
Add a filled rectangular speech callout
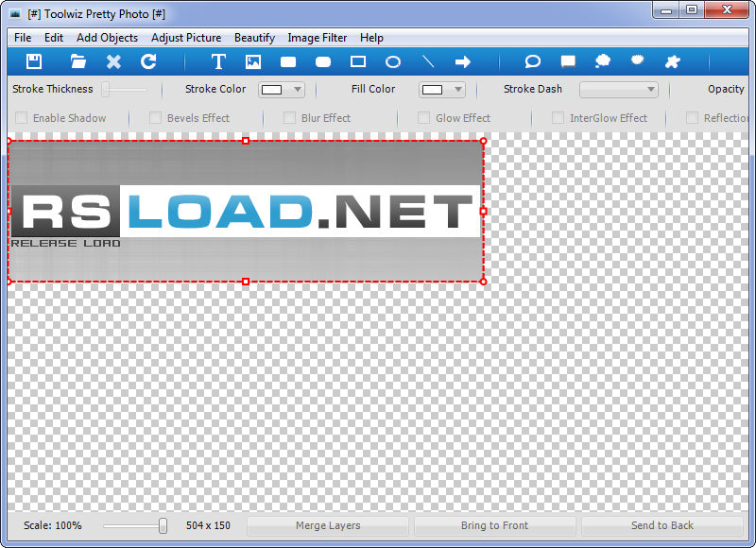[x=568, y=61]
